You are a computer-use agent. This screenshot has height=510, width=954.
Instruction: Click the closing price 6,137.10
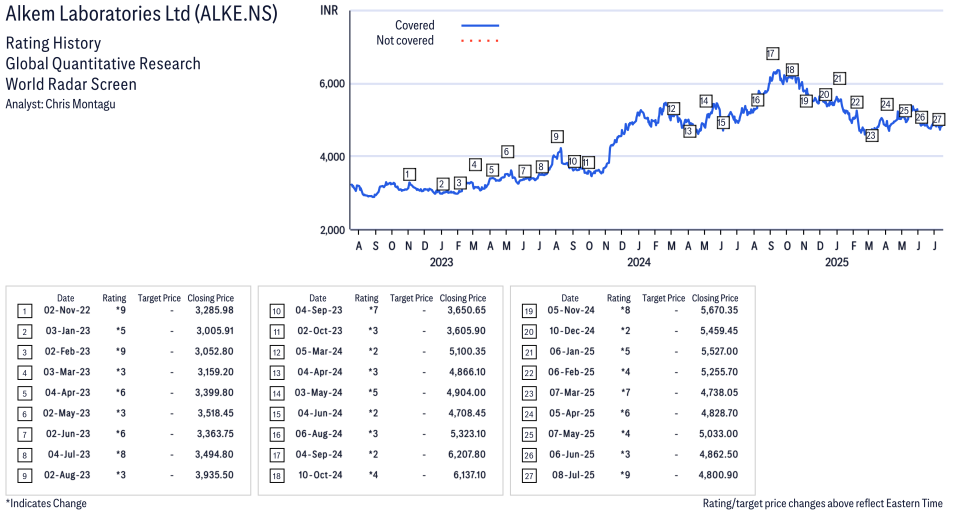click(467, 475)
